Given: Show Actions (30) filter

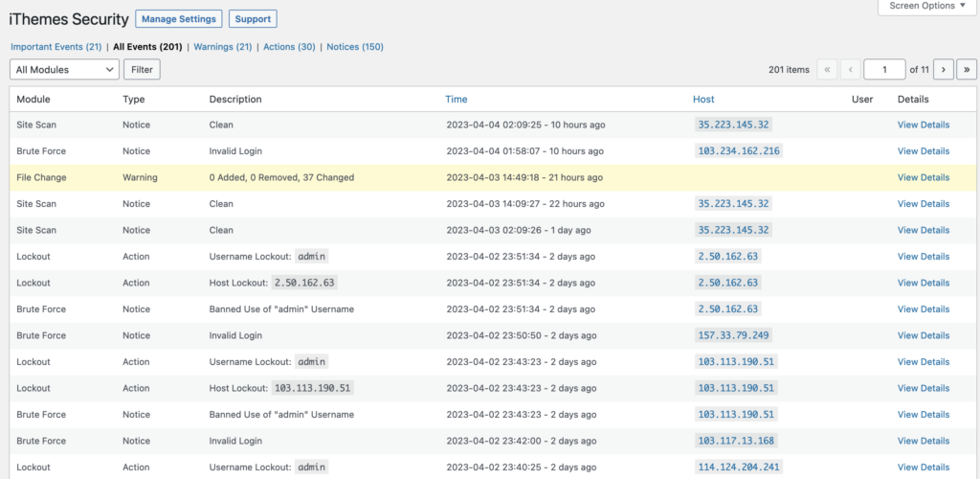Looking at the screenshot, I should [289, 47].
